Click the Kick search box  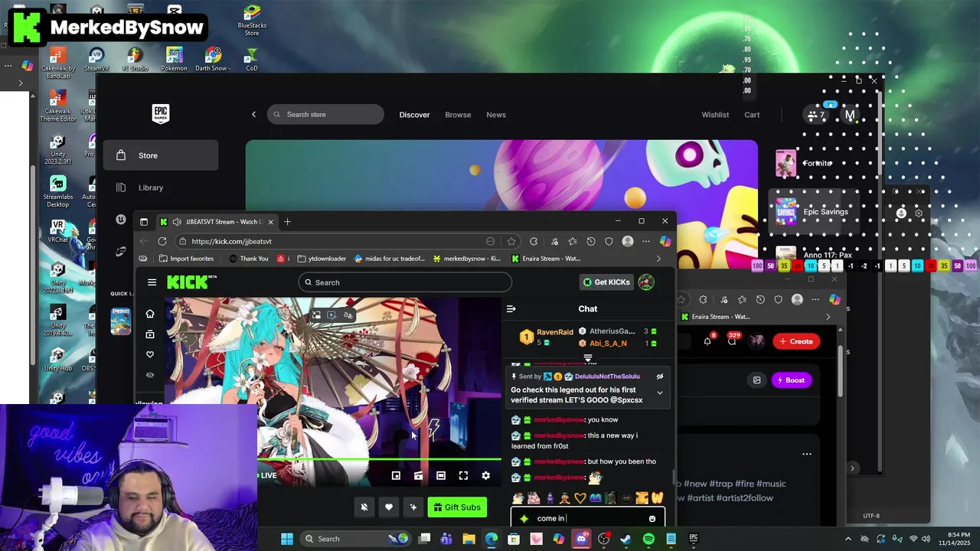(x=405, y=282)
